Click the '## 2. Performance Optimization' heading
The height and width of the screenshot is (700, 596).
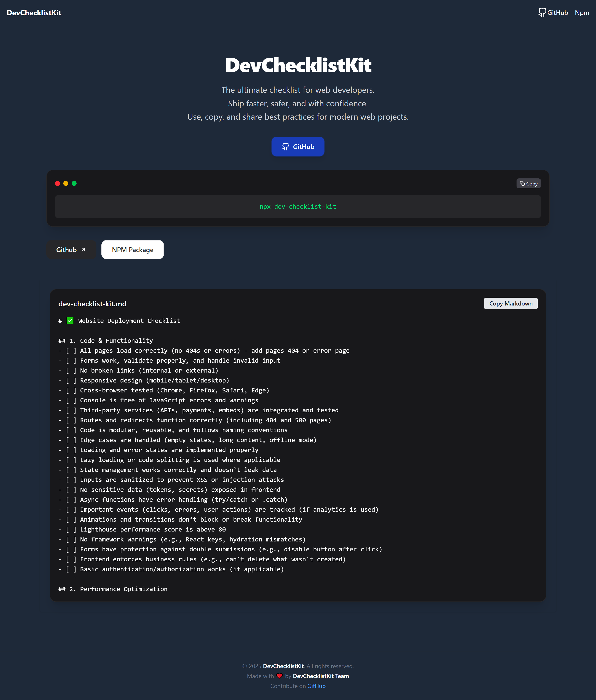(x=113, y=589)
